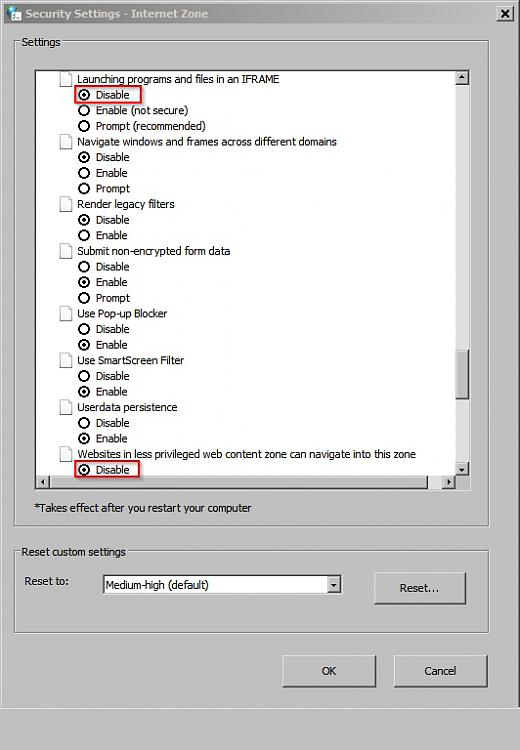
Task: Click the Cancel button
Action: (x=440, y=671)
